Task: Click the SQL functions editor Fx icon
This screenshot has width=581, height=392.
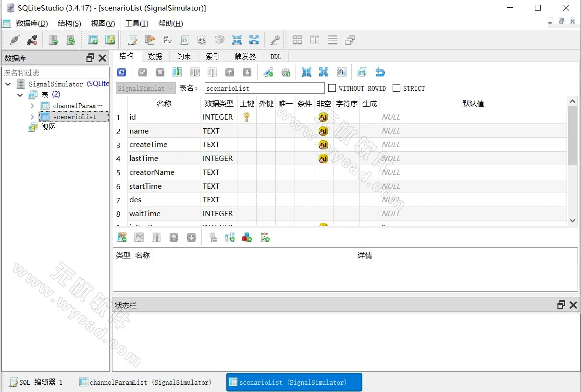Action: pos(167,40)
